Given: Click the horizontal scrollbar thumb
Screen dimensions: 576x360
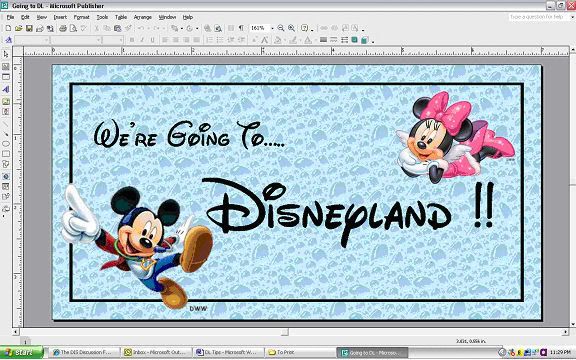Looking at the screenshot, I should tap(285, 332).
